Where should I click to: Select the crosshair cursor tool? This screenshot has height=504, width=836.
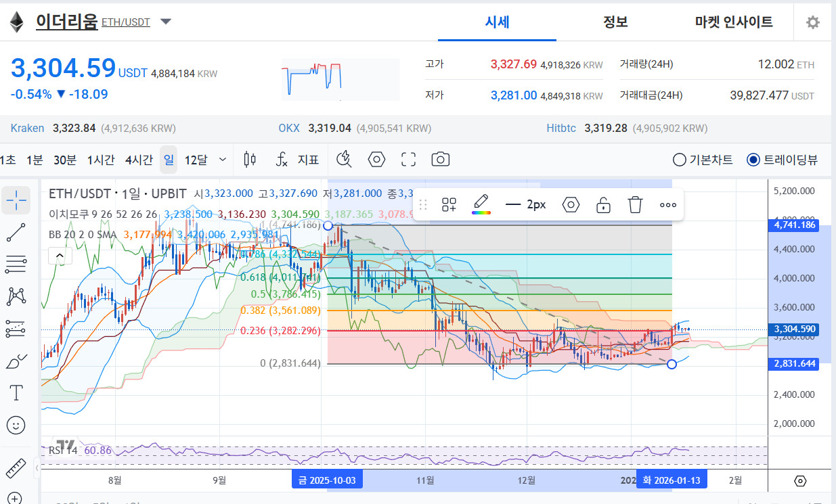point(16,200)
